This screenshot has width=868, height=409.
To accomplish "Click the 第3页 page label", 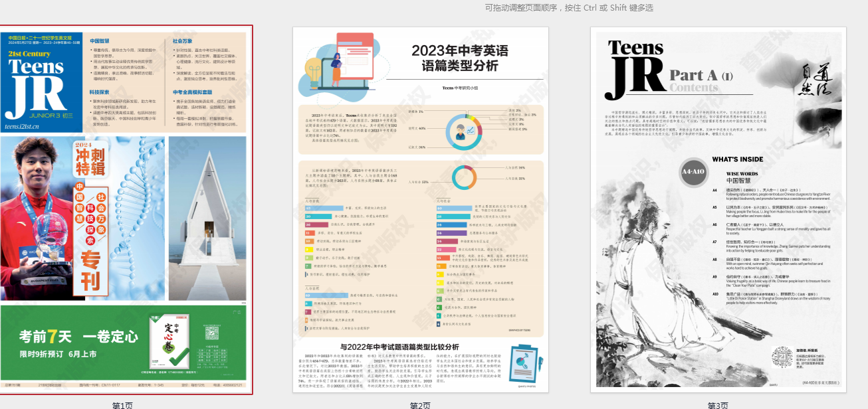I will [x=718, y=405].
